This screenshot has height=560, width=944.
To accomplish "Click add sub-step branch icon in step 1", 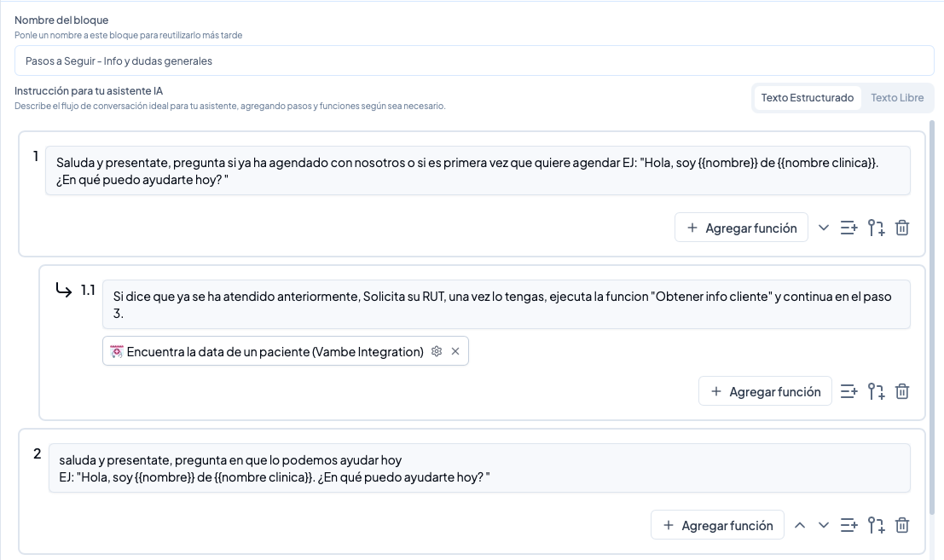I will tap(876, 228).
